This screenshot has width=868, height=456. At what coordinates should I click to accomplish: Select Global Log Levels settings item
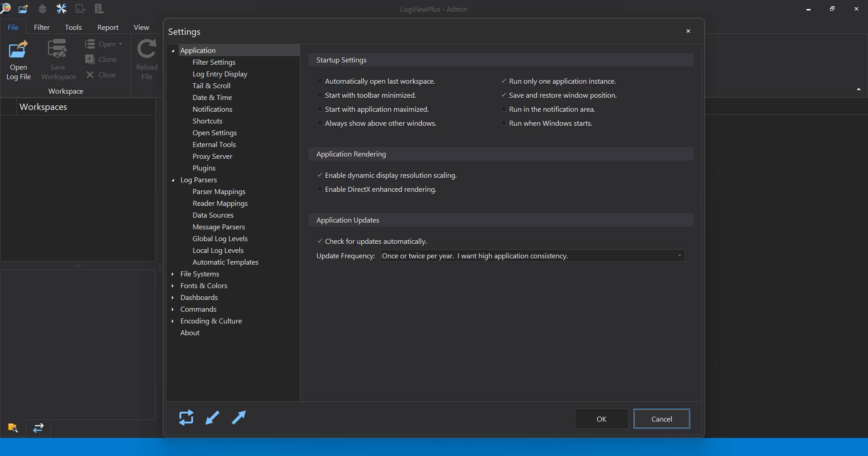(x=220, y=238)
